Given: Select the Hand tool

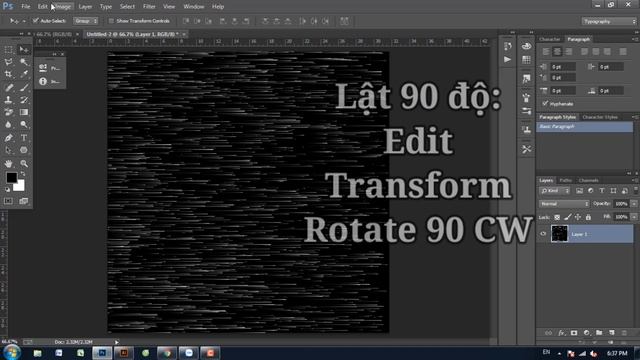Looking at the screenshot, I should click(8, 164).
